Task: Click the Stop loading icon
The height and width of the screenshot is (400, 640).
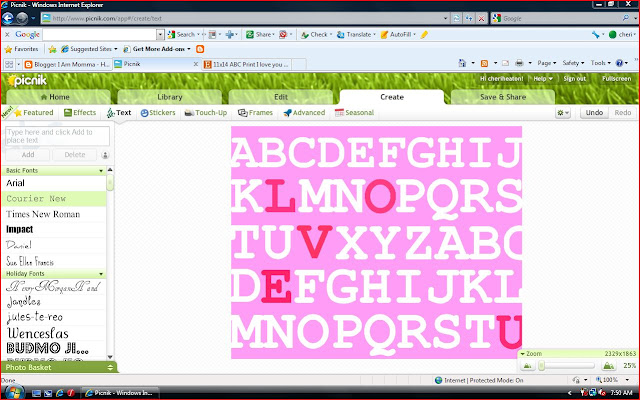Action: pyautogui.click(x=482, y=18)
